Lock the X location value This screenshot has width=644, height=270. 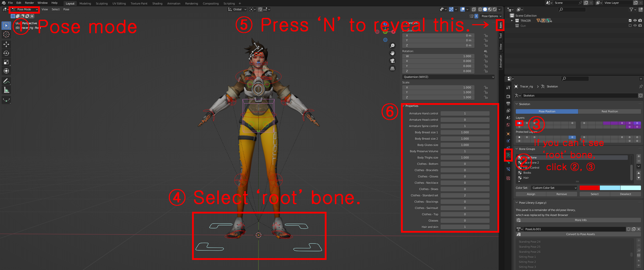coord(486,36)
